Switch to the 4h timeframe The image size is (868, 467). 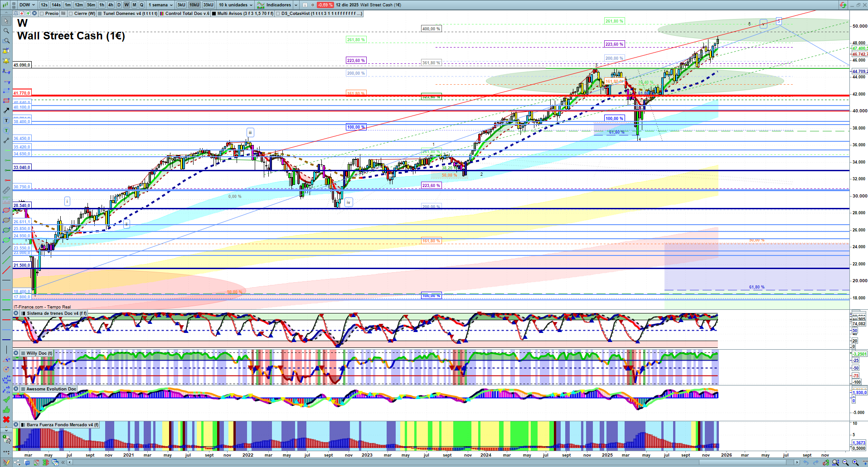point(110,5)
